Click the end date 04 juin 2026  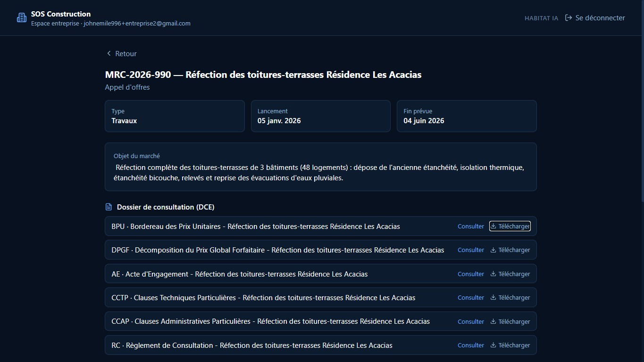[x=424, y=120]
